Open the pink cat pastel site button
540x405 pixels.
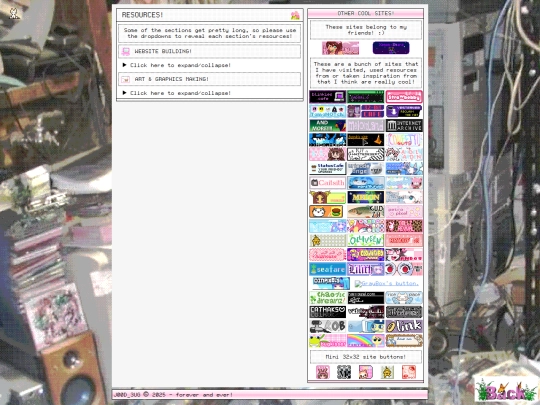click(404, 183)
